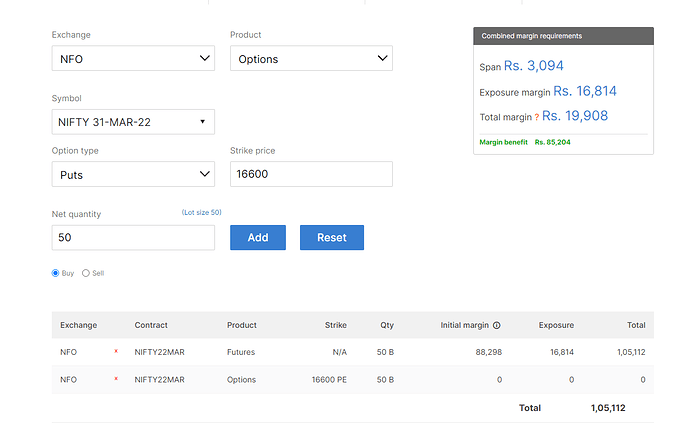This screenshot has width=690, height=433.
Task: Click the Margin benefit Rs. 85,204 text
Action: [525, 142]
